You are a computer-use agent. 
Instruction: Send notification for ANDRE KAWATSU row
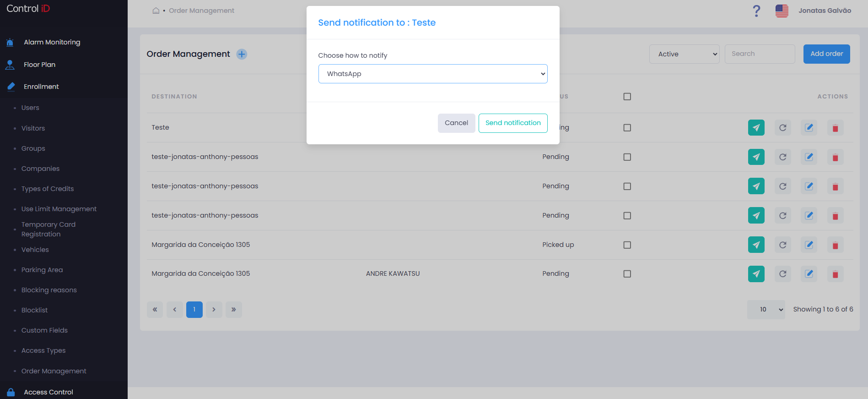click(x=756, y=274)
